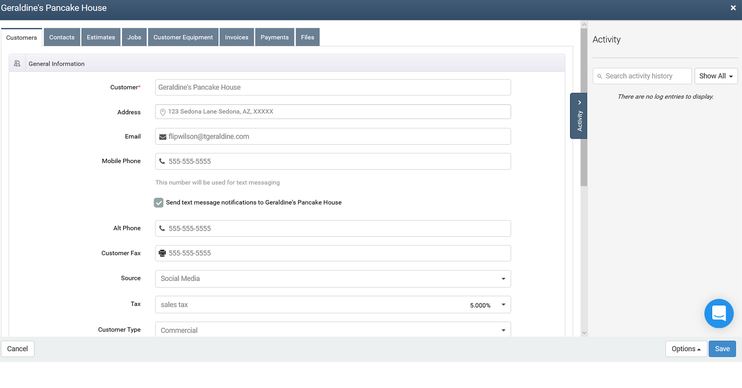Switch to the Contacts tab
Screen dimensions: 742x388
pos(62,37)
